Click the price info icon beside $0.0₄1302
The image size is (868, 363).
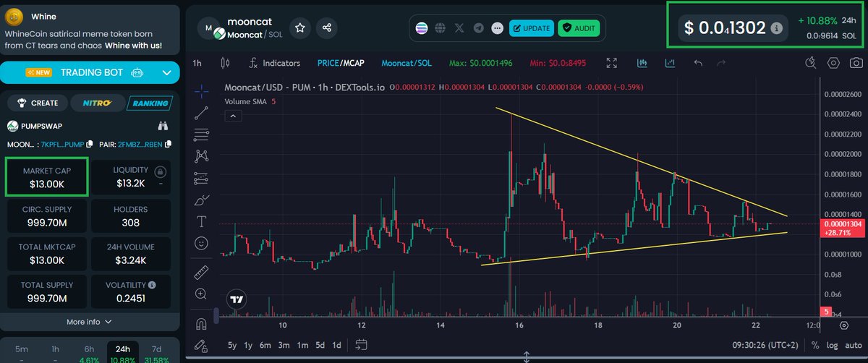coord(776,28)
